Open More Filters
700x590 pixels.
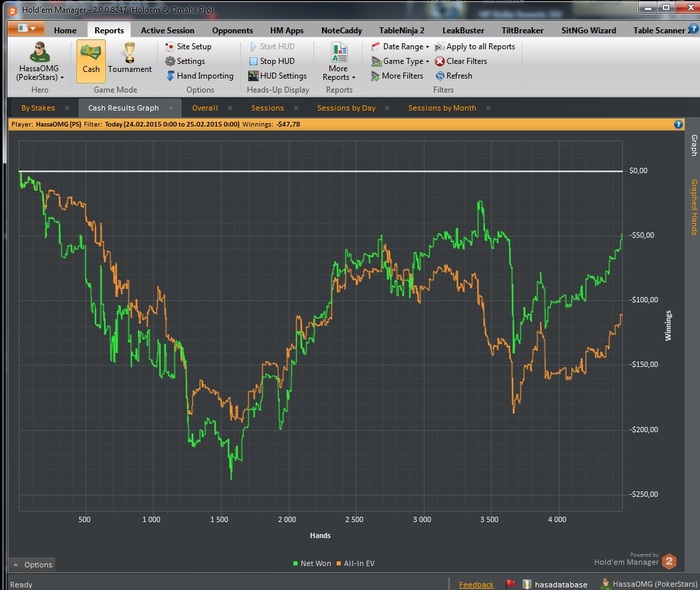[x=397, y=76]
